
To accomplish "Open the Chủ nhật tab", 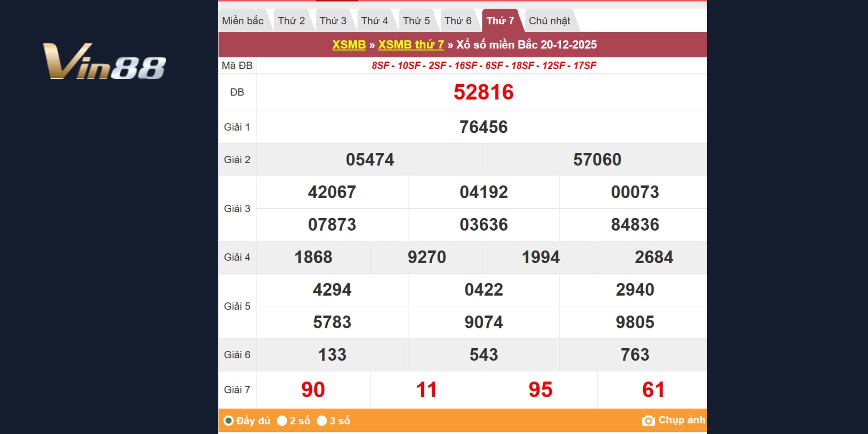I will [549, 21].
